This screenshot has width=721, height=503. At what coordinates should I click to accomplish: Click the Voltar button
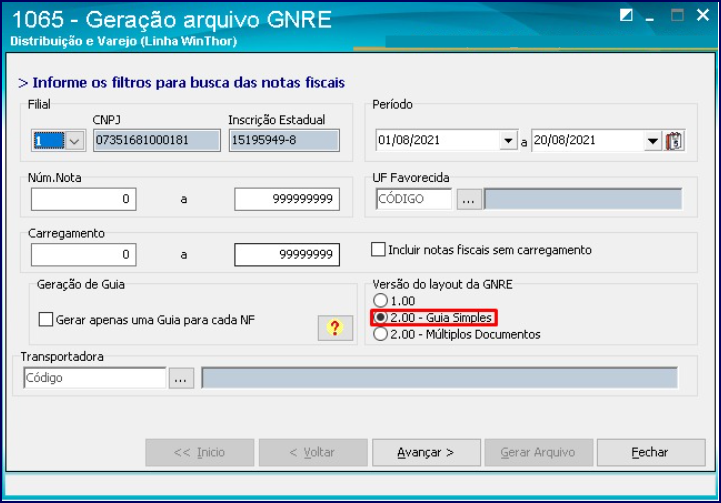(x=313, y=452)
